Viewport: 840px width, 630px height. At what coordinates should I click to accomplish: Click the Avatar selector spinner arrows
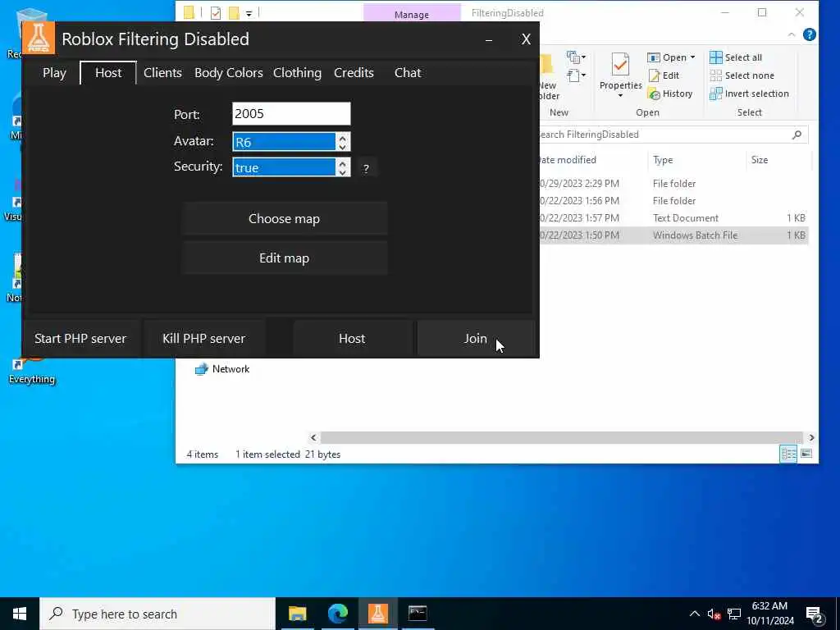click(343, 142)
